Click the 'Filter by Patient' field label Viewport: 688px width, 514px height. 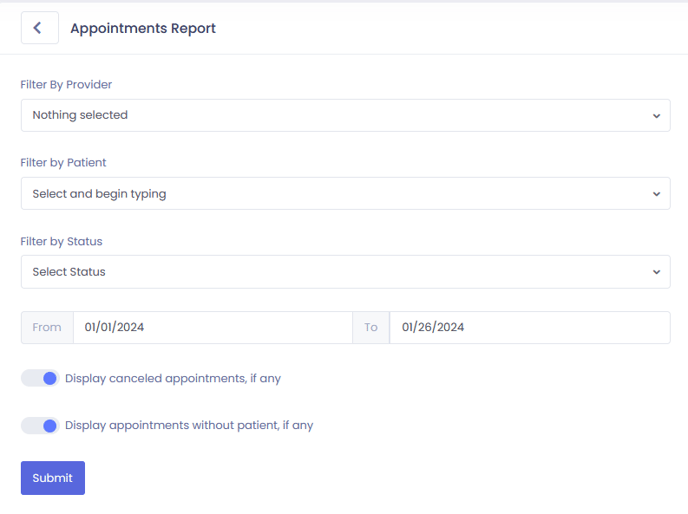click(63, 163)
